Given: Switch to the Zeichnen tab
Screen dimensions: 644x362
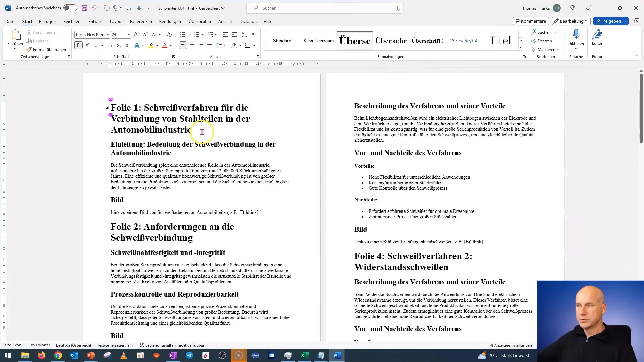Looking at the screenshot, I should (x=72, y=21).
